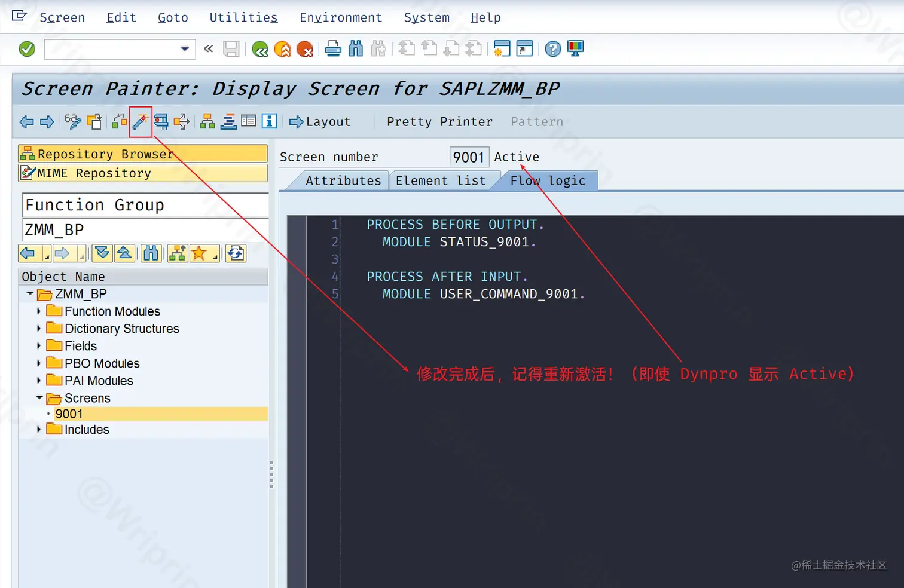Image resolution: width=904 pixels, height=588 pixels.
Task: Expand the PAI Modules folder
Action: (x=39, y=380)
